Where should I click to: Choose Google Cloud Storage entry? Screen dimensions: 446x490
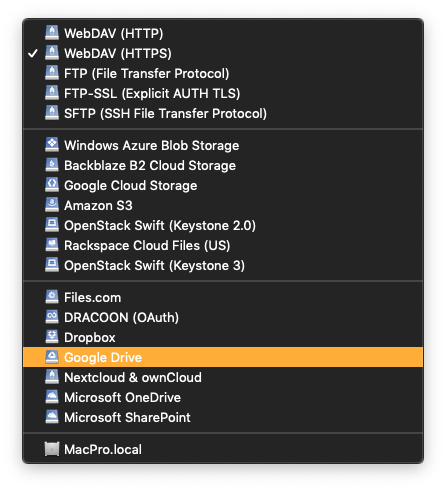[223, 185]
